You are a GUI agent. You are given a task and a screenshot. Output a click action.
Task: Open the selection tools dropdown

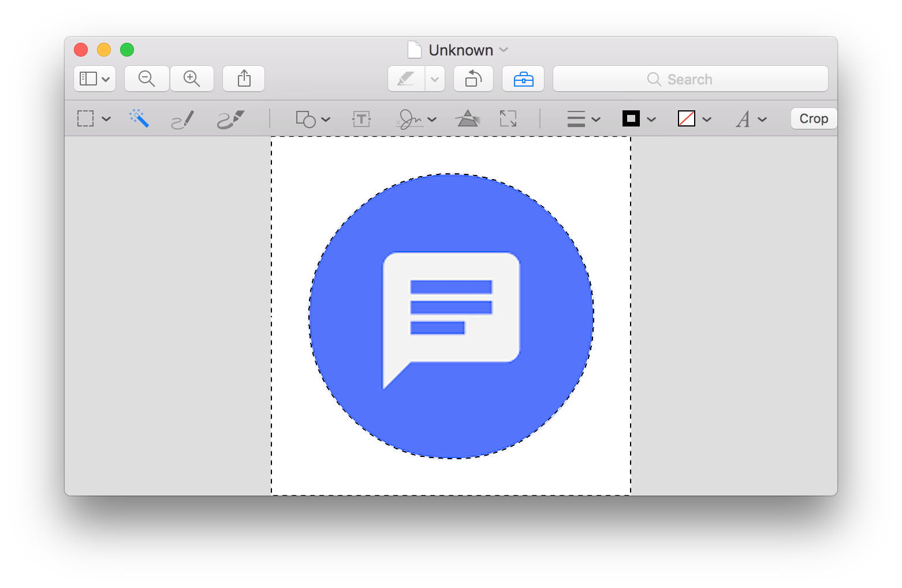click(94, 119)
